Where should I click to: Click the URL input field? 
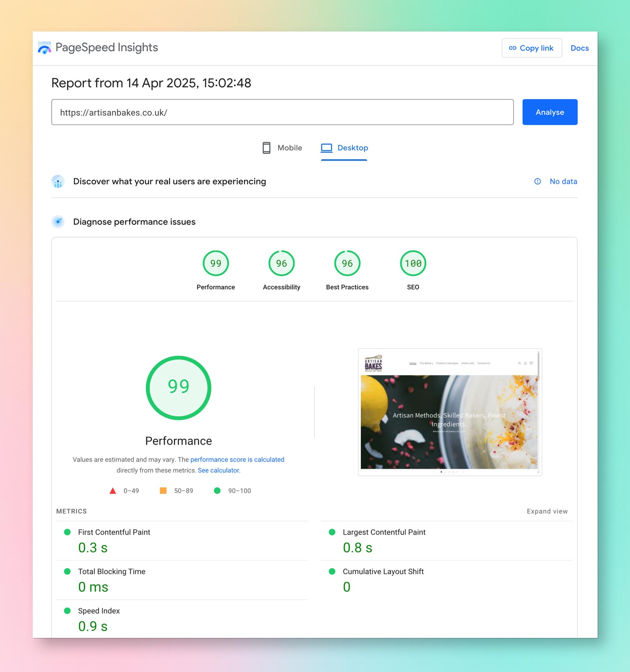[282, 112]
